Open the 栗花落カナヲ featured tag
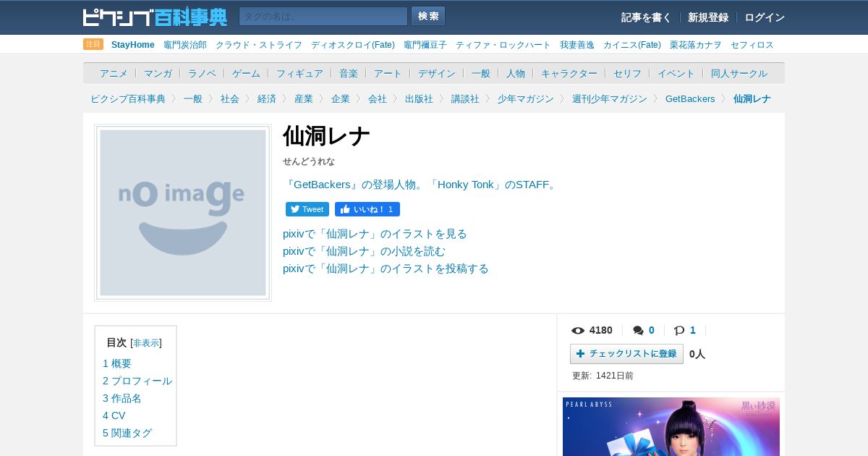 coord(696,45)
